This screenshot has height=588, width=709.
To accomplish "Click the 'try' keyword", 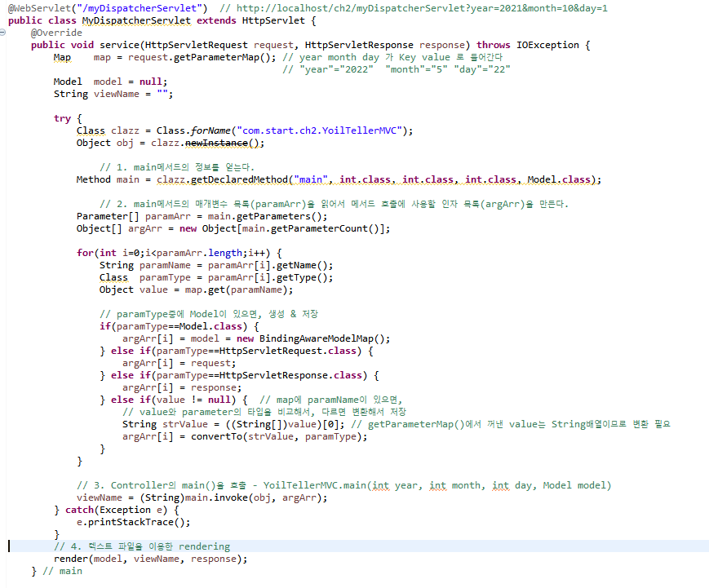I will click(62, 118).
